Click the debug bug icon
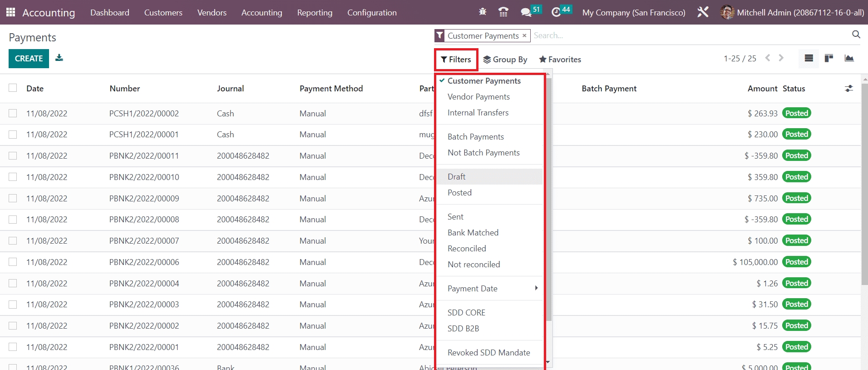This screenshot has width=868, height=370. [x=483, y=12]
